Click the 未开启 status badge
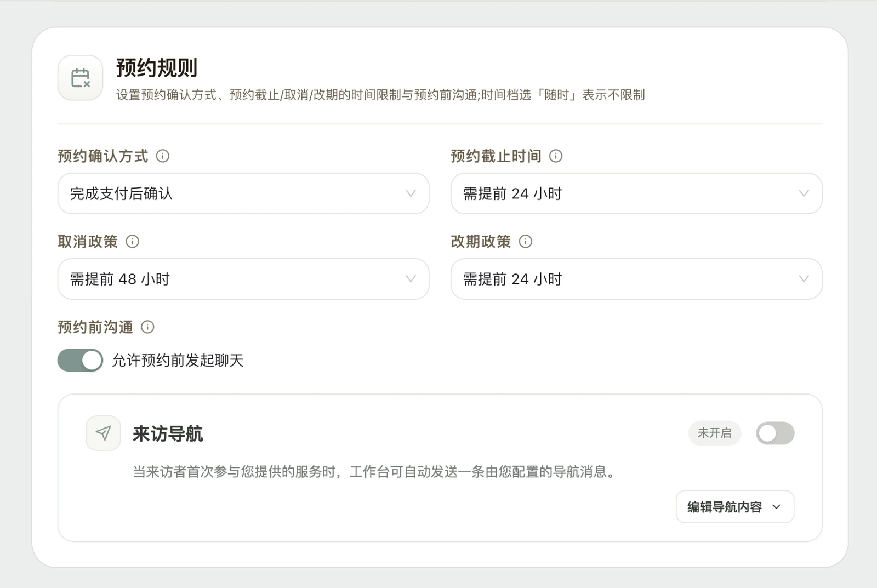877x588 pixels. [715, 433]
